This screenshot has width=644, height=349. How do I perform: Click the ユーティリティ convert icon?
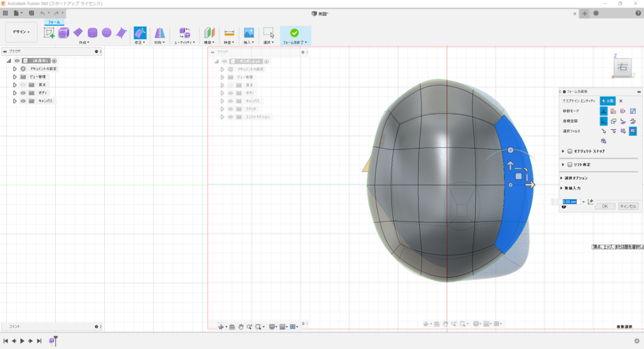(185, 33)
